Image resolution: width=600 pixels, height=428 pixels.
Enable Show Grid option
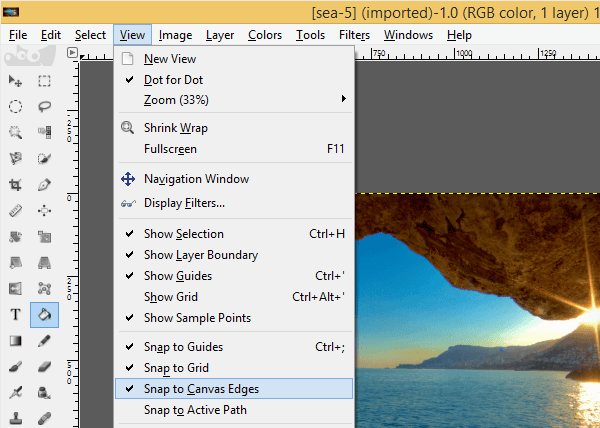pyautogui.click(x=234, y=297)
